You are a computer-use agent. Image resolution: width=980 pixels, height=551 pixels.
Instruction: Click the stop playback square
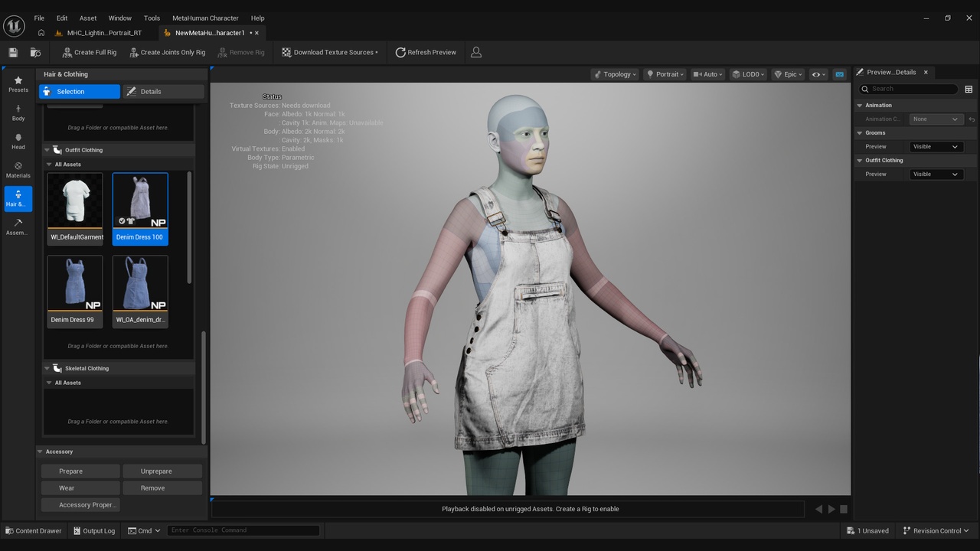[844, 509]
